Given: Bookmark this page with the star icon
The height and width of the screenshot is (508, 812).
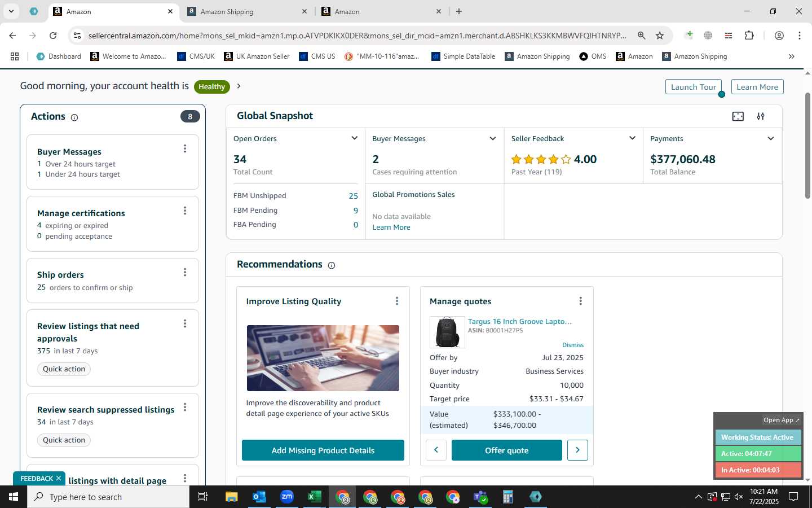Looking at the screenshot, I should click(660, 36).
